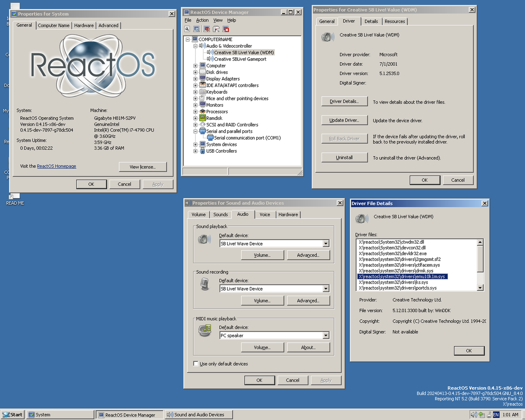Click the EN language indicator in tray

click(496, 414)
